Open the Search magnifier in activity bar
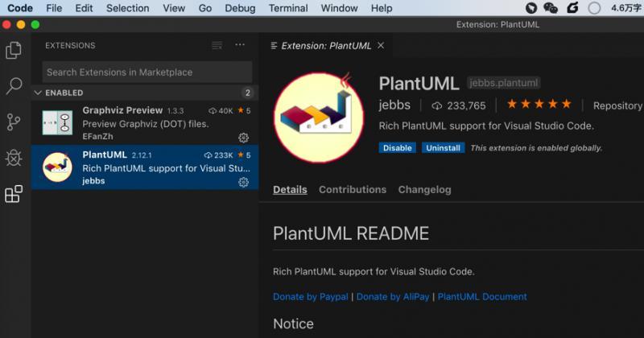 [x=14, y=86]
